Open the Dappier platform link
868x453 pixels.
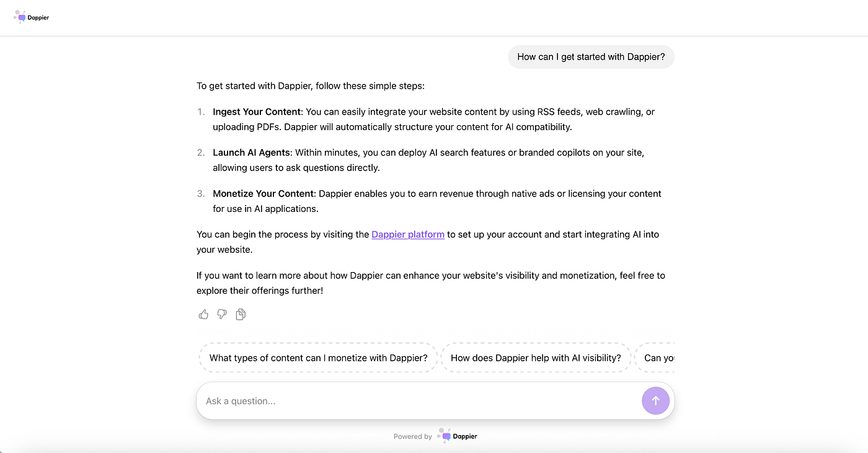(x=408, y=234)
